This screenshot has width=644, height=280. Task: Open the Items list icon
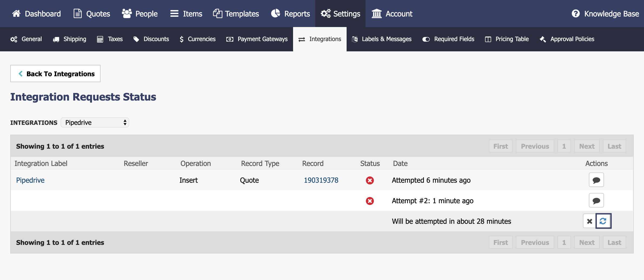click(174, 14)
